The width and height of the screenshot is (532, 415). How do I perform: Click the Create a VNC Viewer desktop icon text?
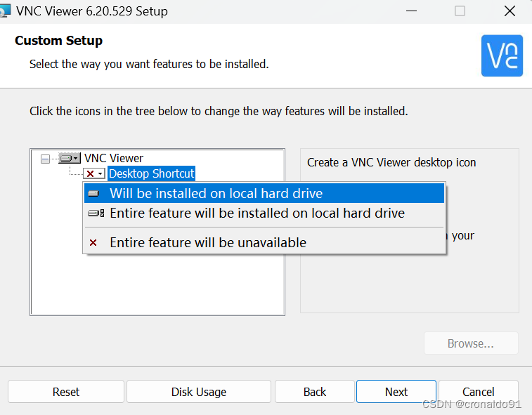(391, 162)
